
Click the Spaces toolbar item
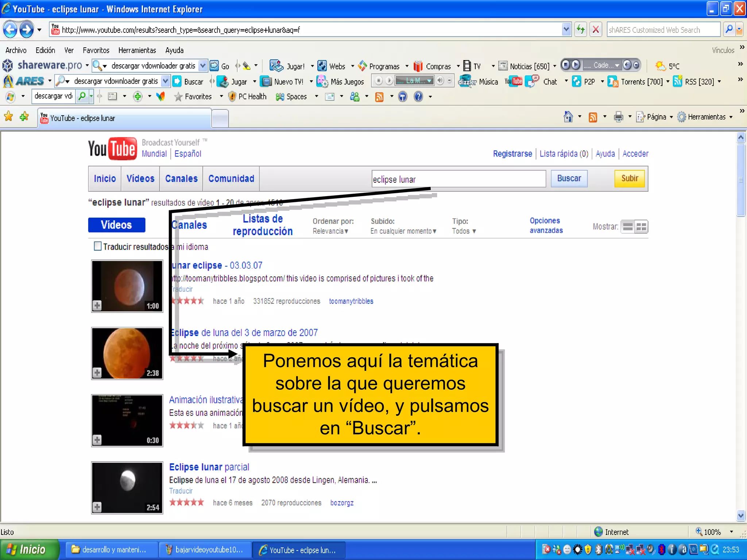pyautogui.click(x=291, y=97)
